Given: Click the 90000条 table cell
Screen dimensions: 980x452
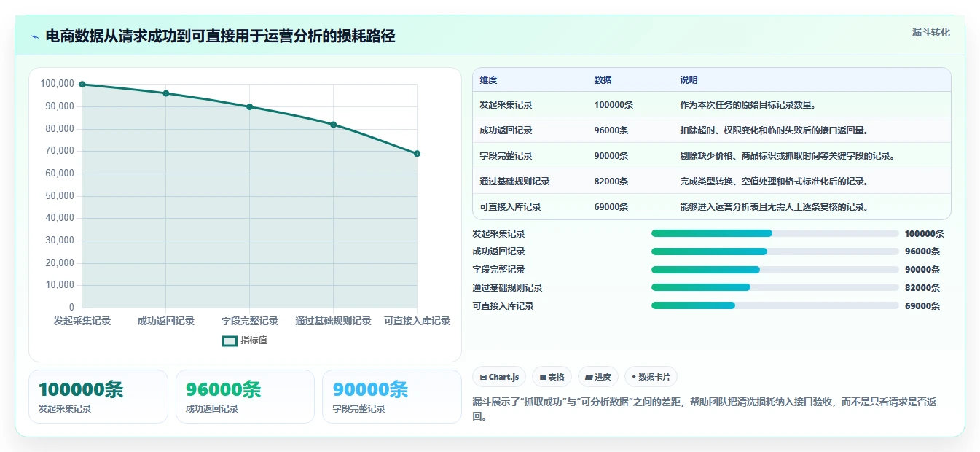Looking at the screenshot, I should (611, 156).
